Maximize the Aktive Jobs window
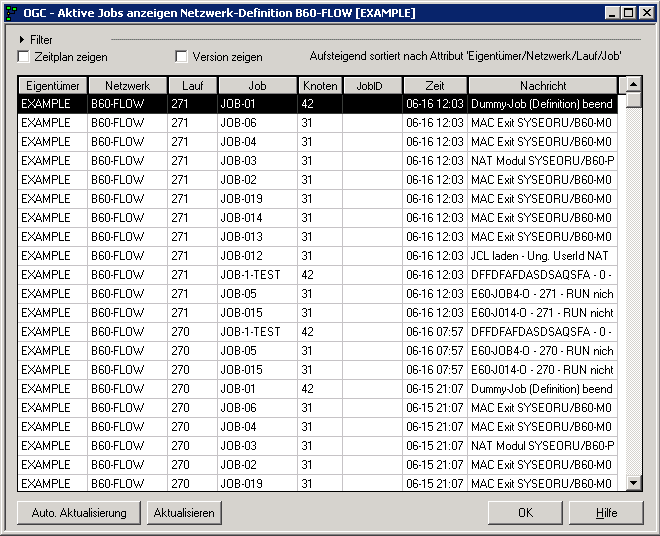 628,13
